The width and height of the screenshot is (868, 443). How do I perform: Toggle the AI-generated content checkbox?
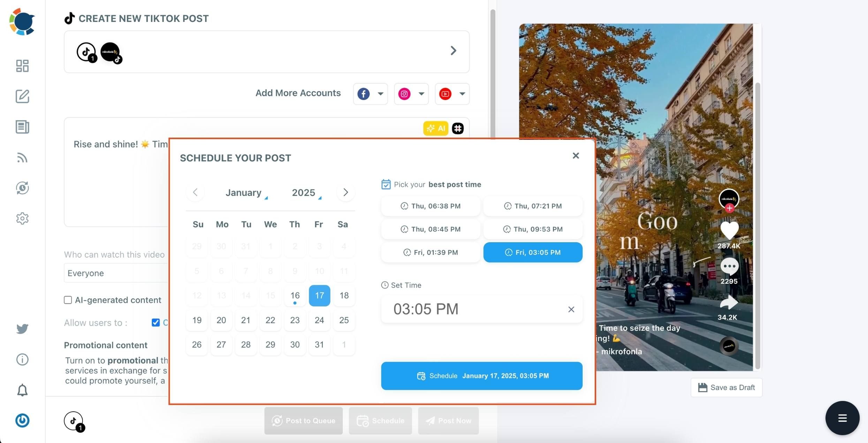coord(67,300)
